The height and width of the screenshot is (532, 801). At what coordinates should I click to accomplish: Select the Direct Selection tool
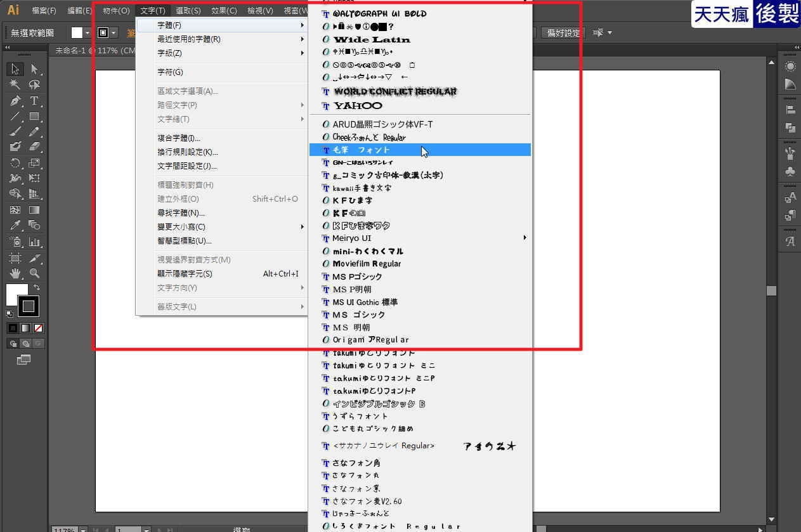34,69
